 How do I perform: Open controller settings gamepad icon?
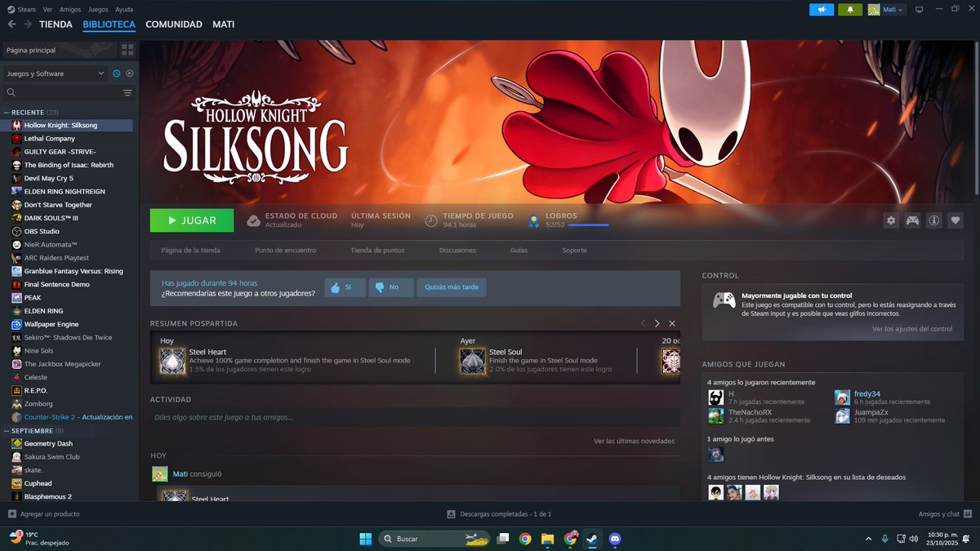coord(912,220)
